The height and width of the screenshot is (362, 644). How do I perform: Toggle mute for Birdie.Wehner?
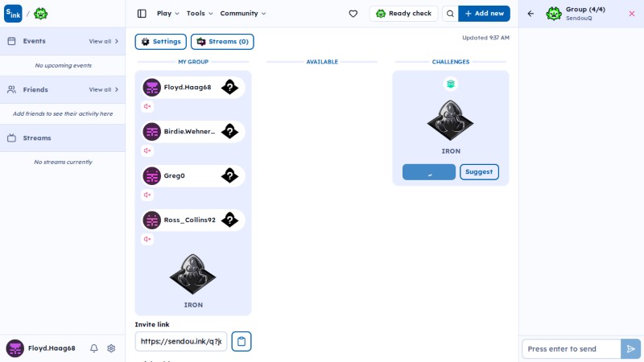[147, 150]
